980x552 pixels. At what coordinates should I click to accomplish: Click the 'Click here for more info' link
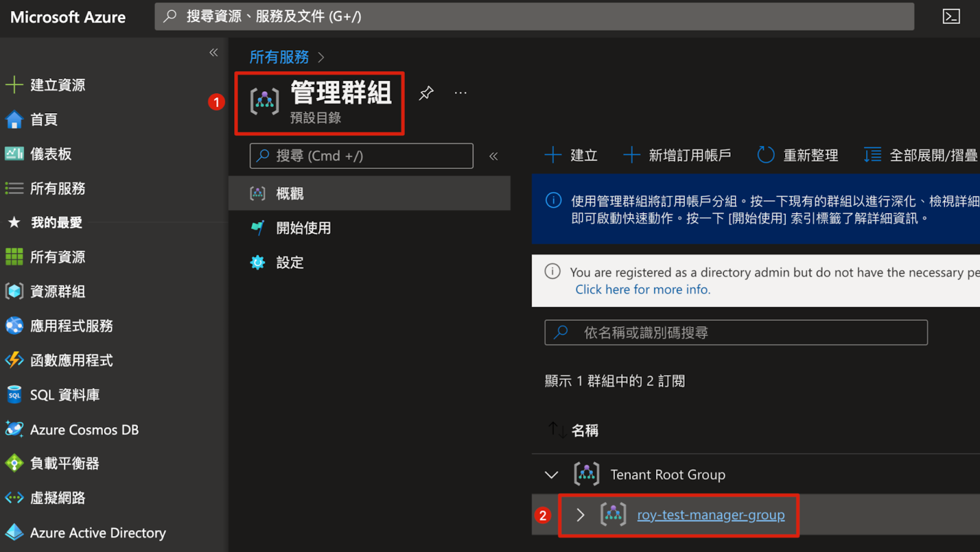point(643,289)
